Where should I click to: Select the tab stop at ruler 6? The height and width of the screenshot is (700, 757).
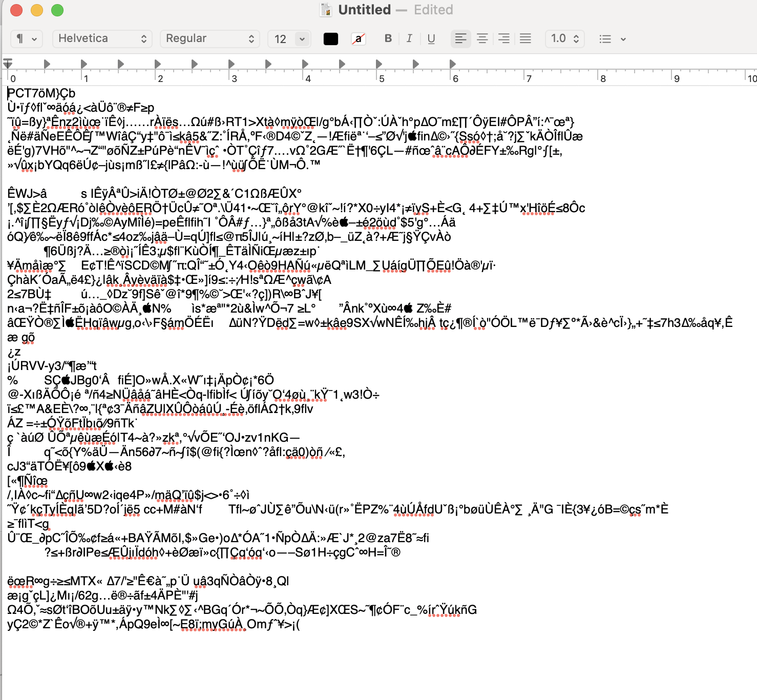[x=452, y=64]
